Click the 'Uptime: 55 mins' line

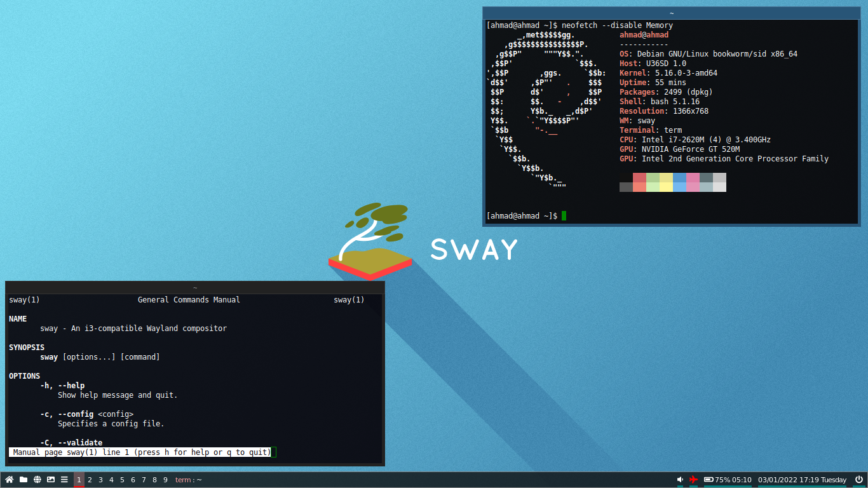[x=653, y=83]
